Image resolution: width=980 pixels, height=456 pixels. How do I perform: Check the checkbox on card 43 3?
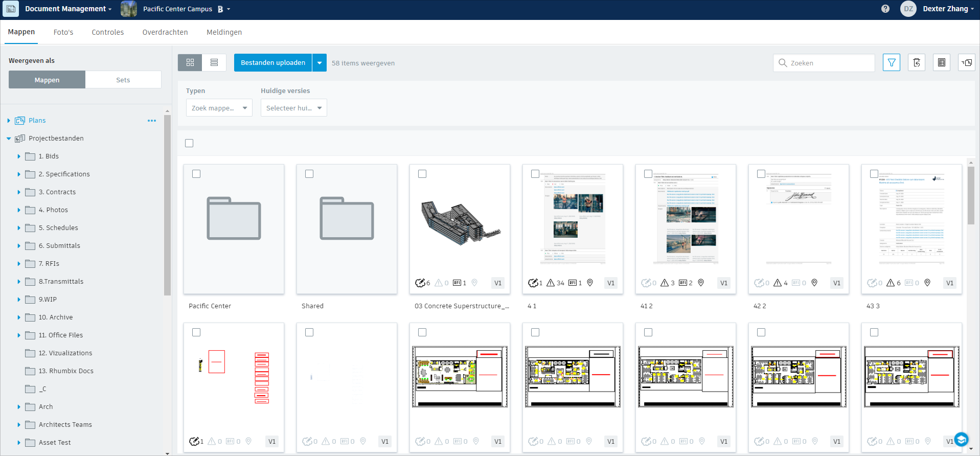pos(874,174)
